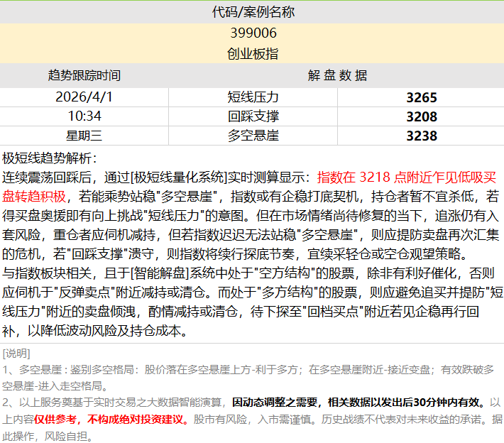Image resolution: width=504 pixels, height=443 pixels.
Task: Click the 解盘数据 column header
Action: 337,75
